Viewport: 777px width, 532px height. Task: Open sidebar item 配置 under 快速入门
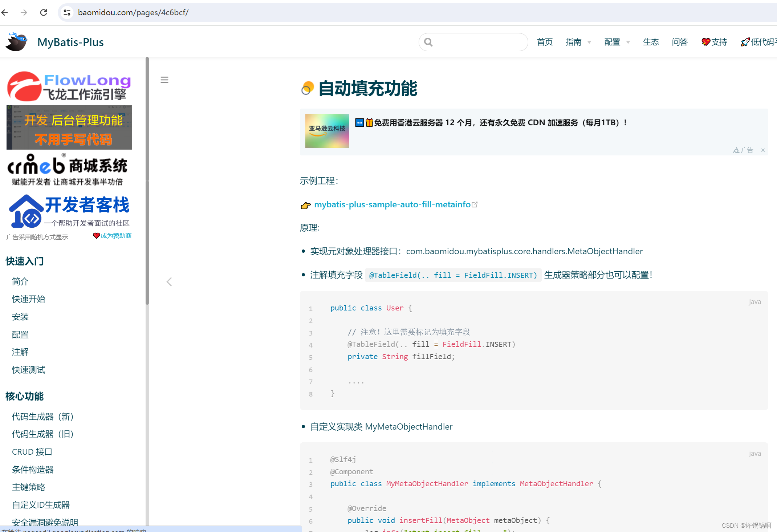coord(20,334)
